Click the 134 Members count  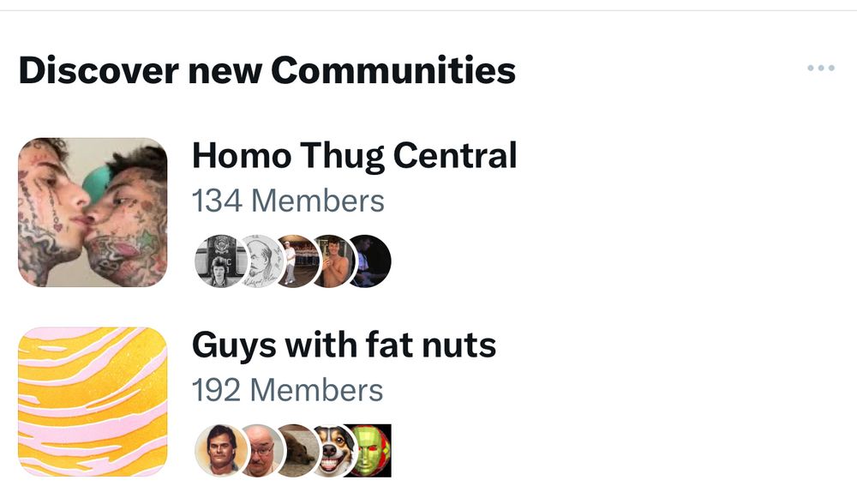point(288,201)
